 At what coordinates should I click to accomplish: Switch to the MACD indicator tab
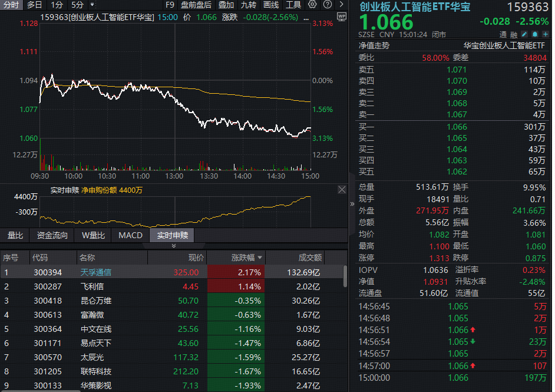point(130,235)
